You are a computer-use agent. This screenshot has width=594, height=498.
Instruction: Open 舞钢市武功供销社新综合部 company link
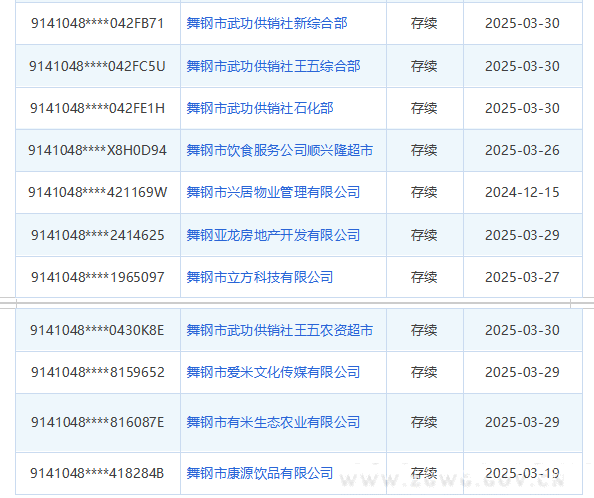[267, 23]
